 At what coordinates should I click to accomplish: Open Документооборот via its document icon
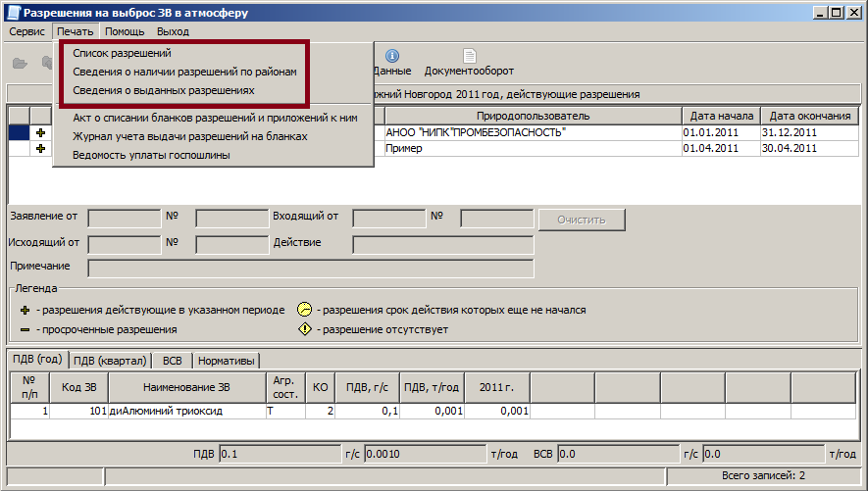[470, 57]
